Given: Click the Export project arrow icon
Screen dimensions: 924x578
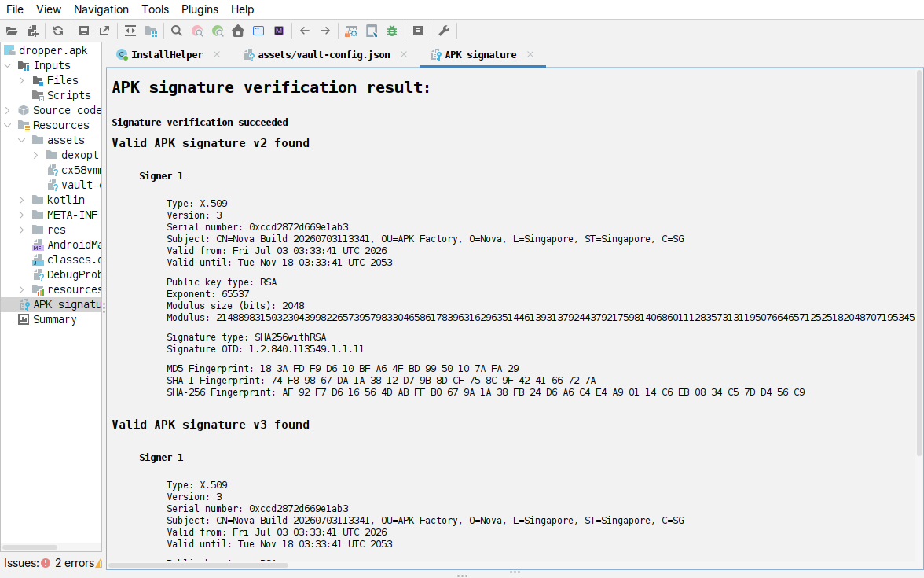Looking at the screenshot, I should pyautogui.click(x=104, y=31).
